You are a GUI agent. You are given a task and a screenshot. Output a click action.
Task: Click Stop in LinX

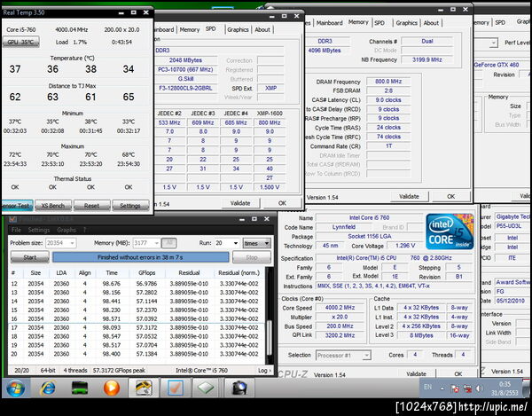[x=252, y=257]
